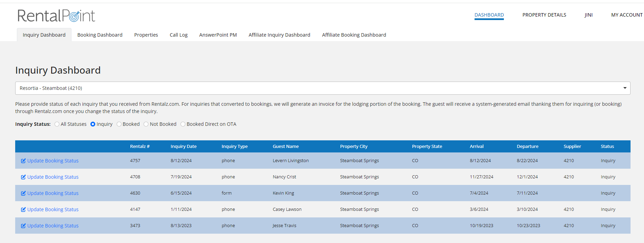
Task: Click the edit icon beside Rentalz #4630
Action: 23,193
